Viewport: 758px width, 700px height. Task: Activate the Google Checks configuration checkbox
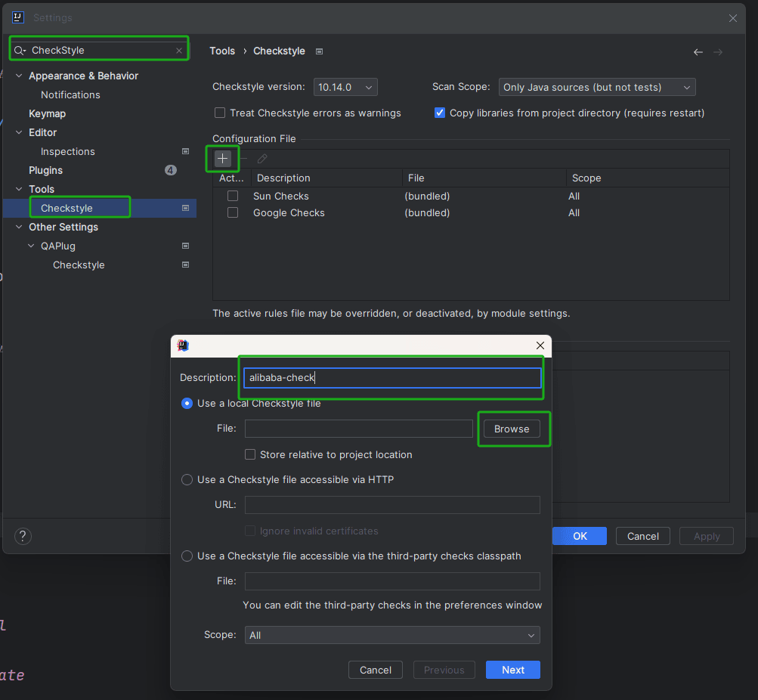(x=233, y=213)
